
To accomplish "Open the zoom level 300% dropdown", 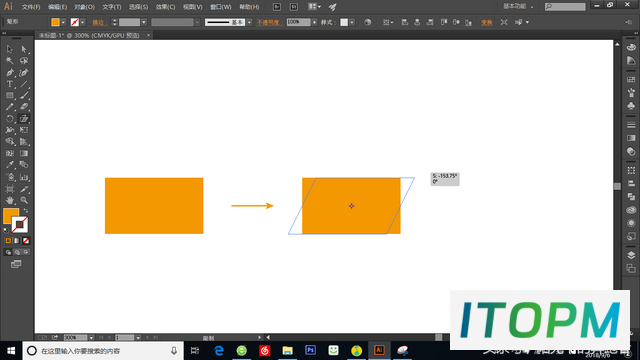I will (x=91, y=338).
